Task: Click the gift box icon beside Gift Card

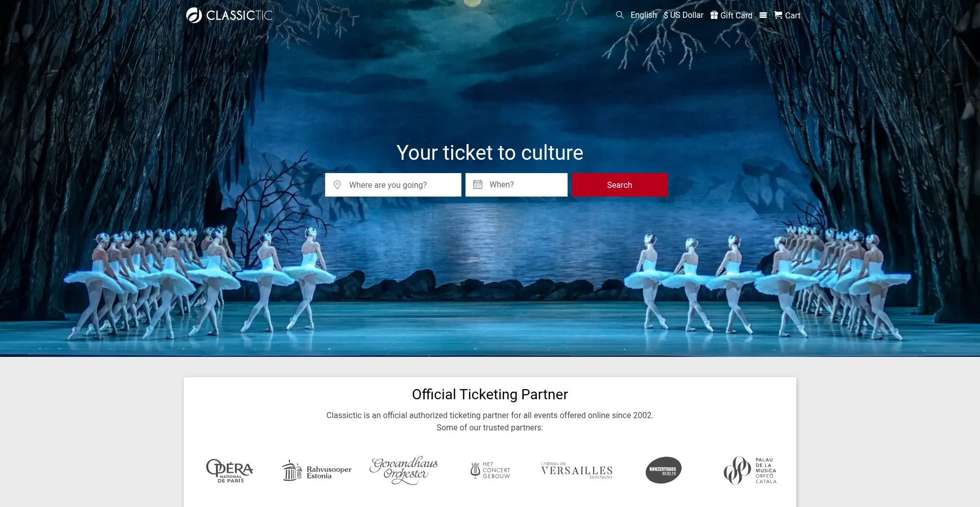Action: pyautogui.click(x=714, y=15)
